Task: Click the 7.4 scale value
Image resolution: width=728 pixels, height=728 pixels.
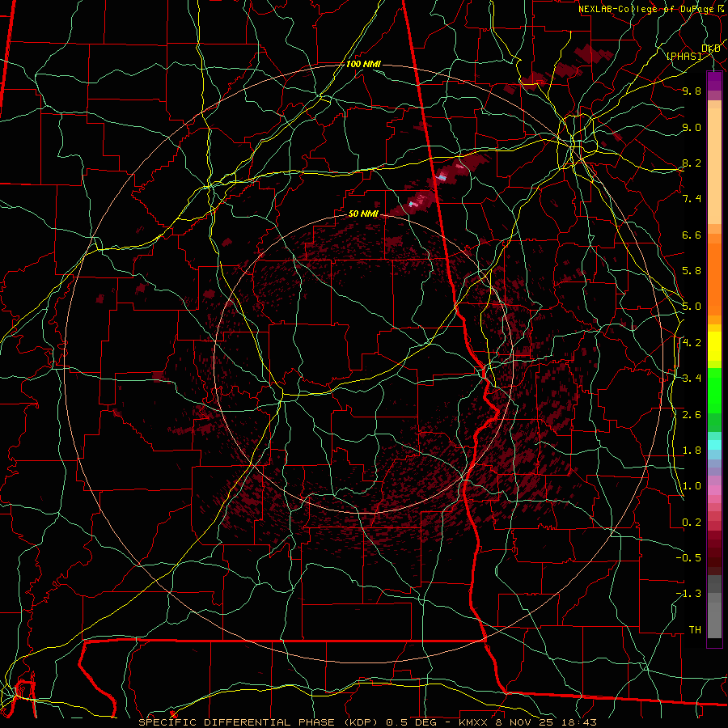Action: (692, 199)
